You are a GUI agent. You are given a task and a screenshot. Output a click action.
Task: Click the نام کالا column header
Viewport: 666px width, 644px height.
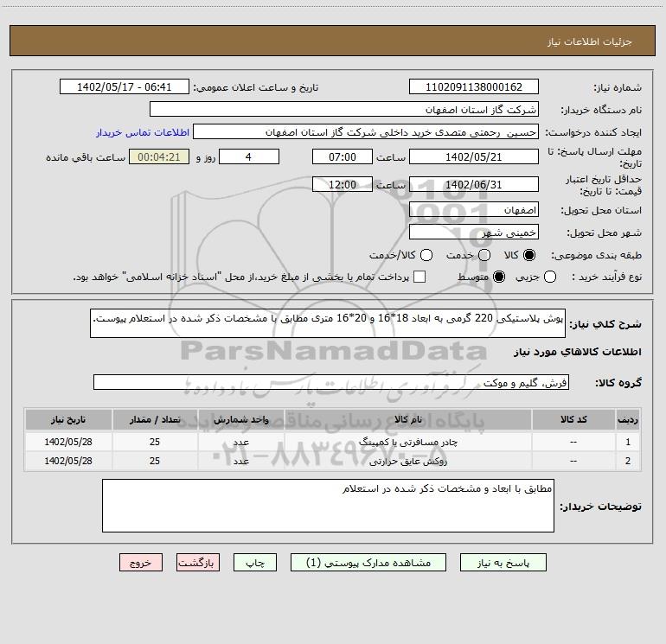(407, 420)
